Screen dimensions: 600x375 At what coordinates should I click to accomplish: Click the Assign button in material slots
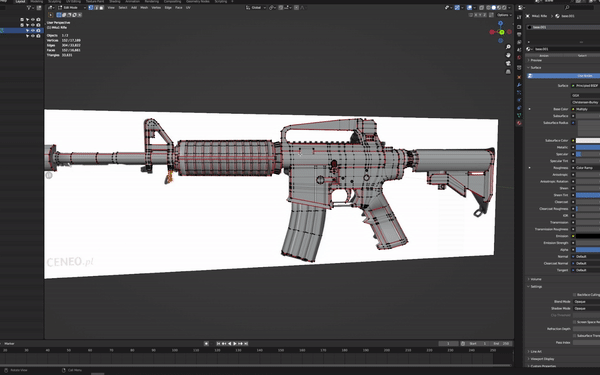click(544, 55)
